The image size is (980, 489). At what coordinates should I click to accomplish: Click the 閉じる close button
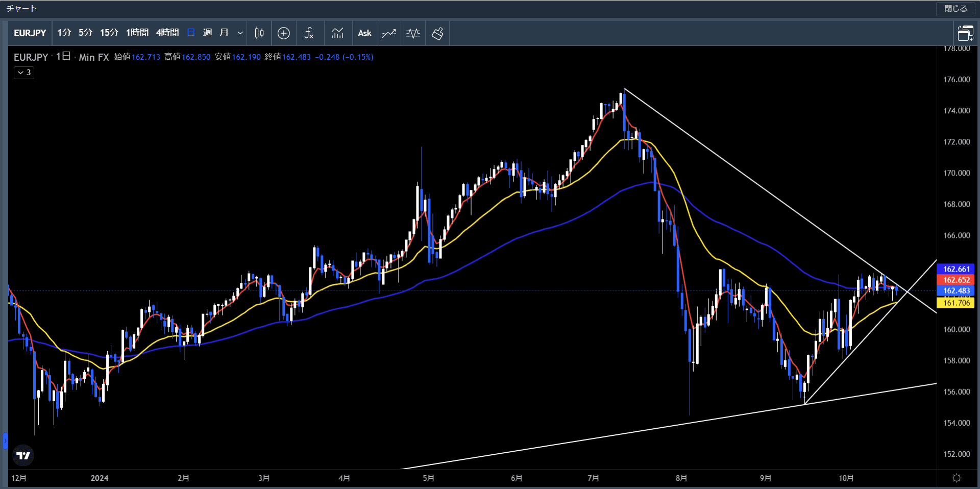[955, 9]
